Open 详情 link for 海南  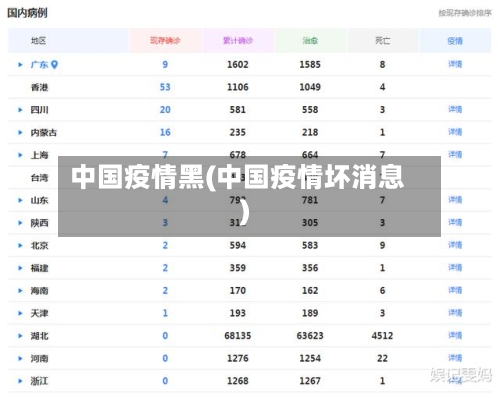(455, 290)
